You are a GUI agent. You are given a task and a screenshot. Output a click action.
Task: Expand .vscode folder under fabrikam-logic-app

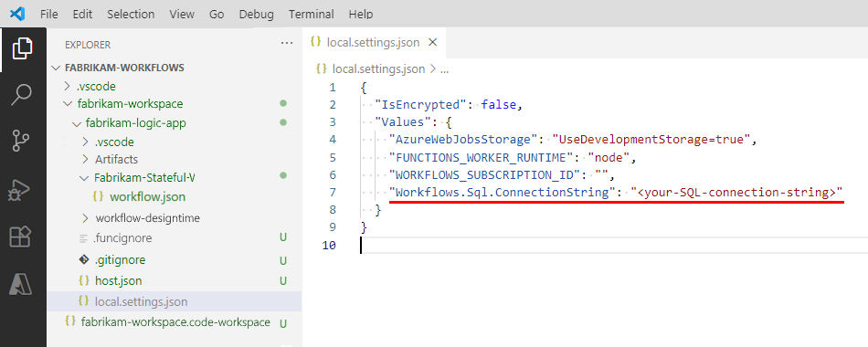click(85, 142)
